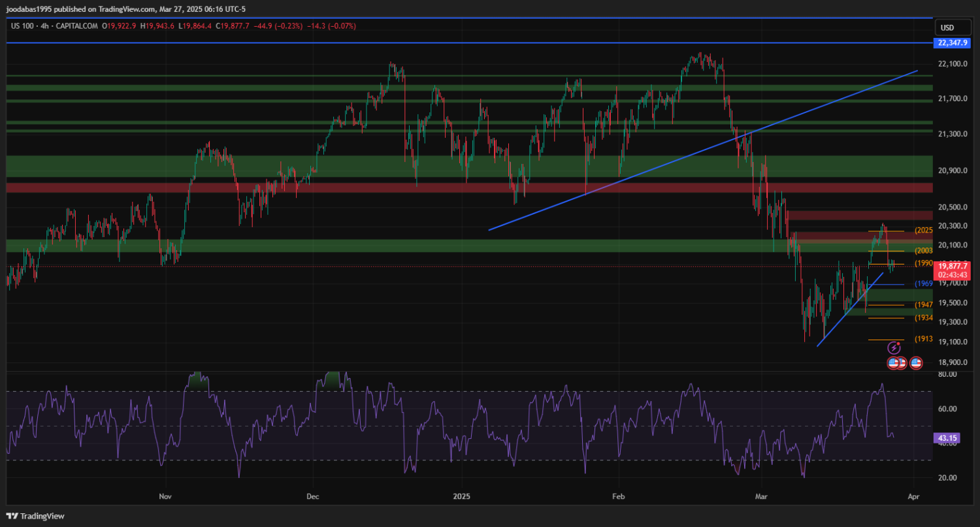The image size is (980, 527).
Task: Select the orange (2025 level label
Action: [x=924, y=231]
